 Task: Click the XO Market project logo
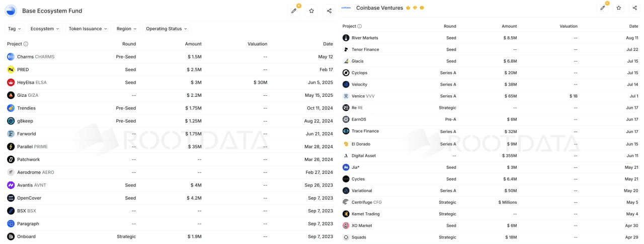346,225
